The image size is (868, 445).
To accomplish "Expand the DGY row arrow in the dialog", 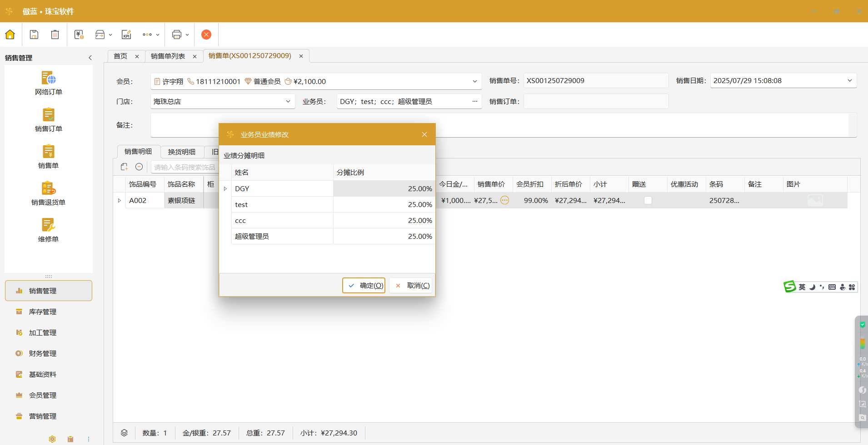I will pos(225,189).
